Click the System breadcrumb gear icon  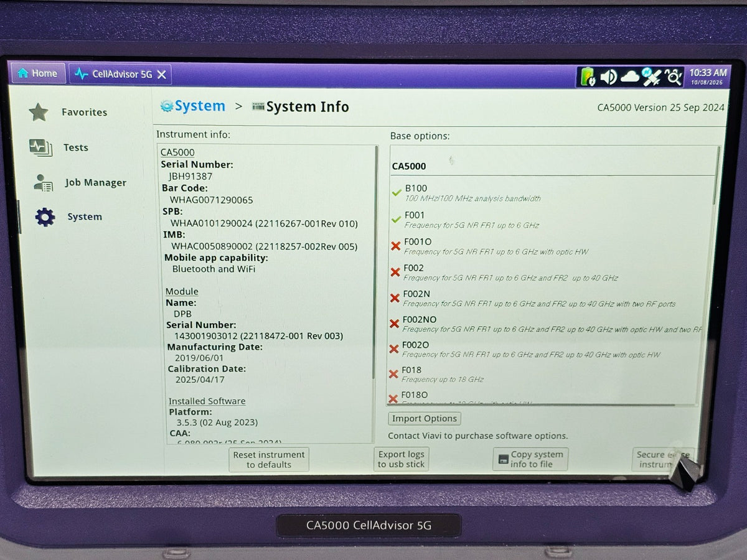[166, 106]
